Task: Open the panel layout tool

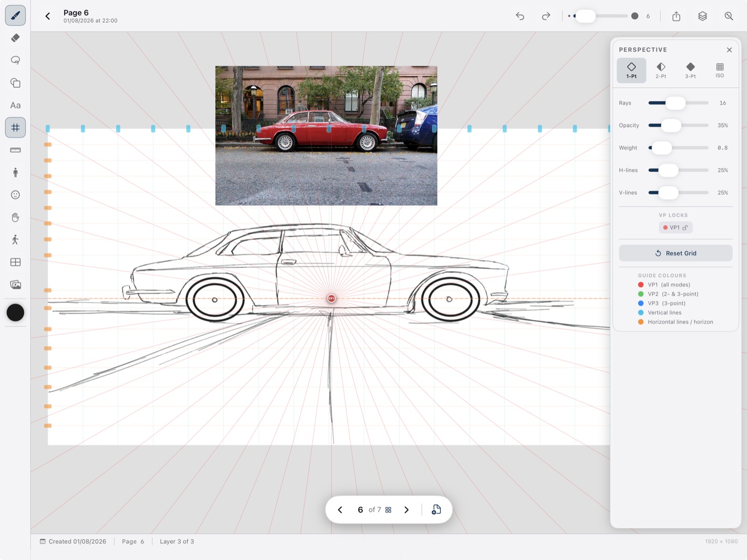Action: coord(15,262)
